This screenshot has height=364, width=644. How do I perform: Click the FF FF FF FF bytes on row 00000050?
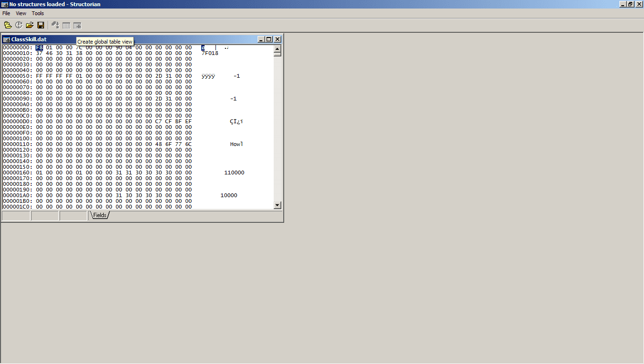(x=54, y=76)
